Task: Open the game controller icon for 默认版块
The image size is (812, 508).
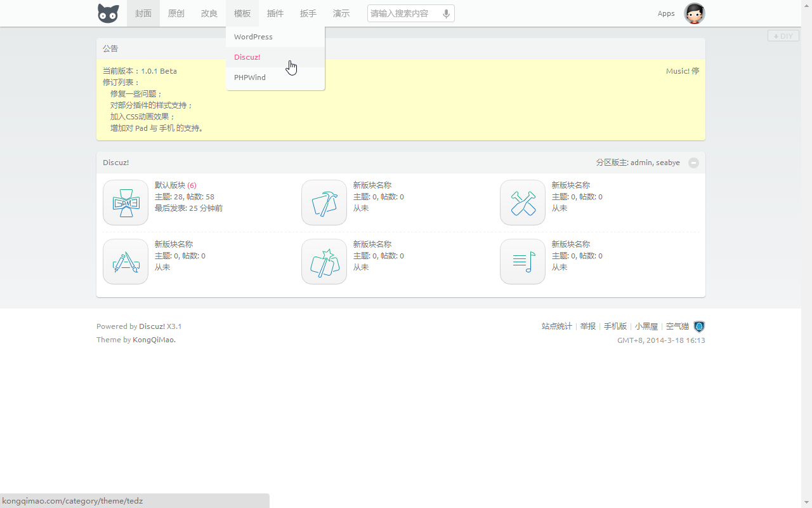Action: (x=126, y=203)
